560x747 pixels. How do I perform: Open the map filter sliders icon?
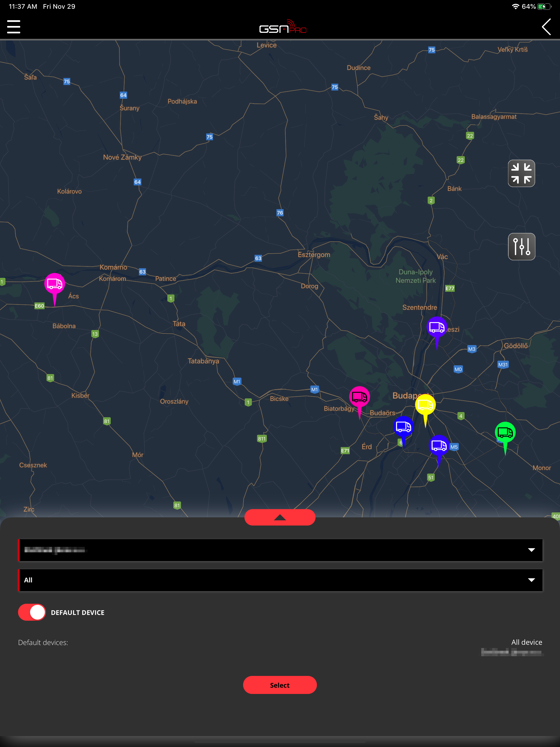click(x=521, y=247)
